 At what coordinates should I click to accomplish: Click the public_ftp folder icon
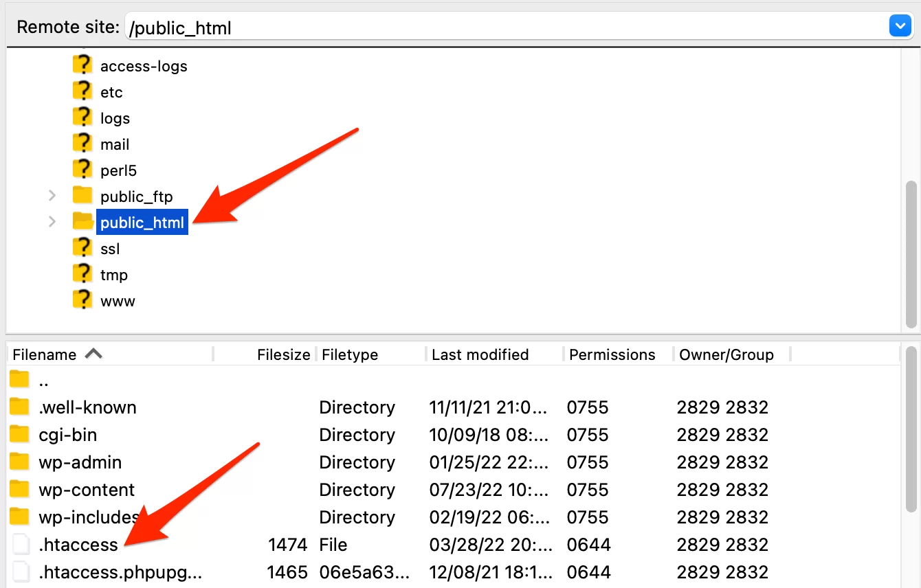(x=82, y=196)
